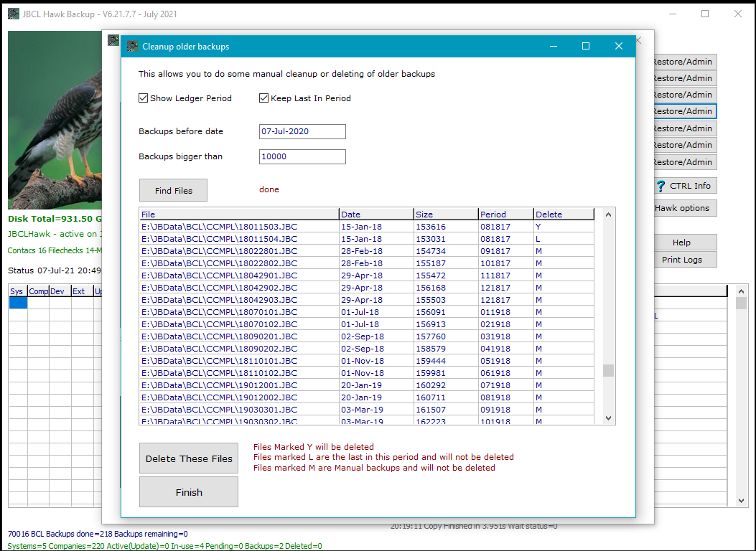Click the Size column header
This screenshot has height=551, width=756.
(x=445, y=215)
